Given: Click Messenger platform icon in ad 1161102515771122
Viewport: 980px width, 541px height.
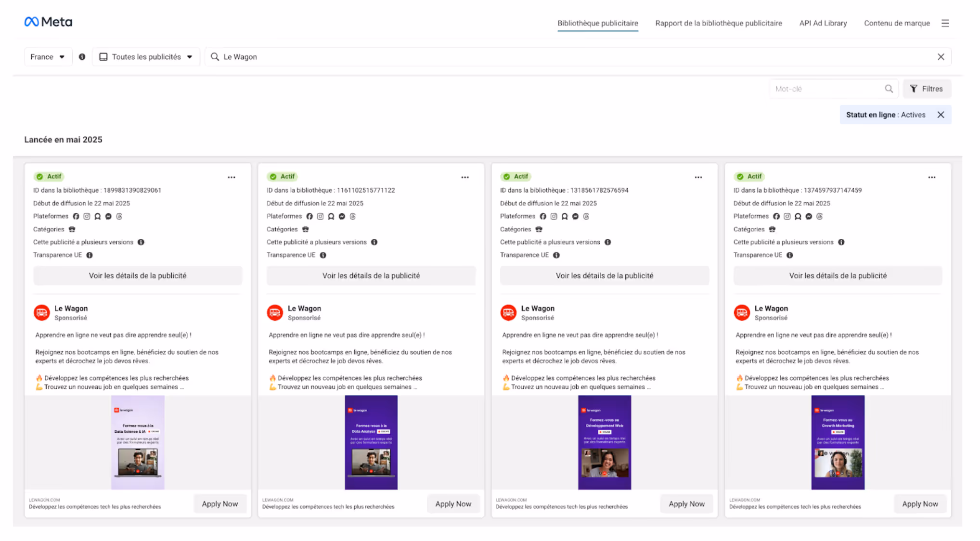Looking at the screenshot, I should pyautogui.click(x=342, y=217).
